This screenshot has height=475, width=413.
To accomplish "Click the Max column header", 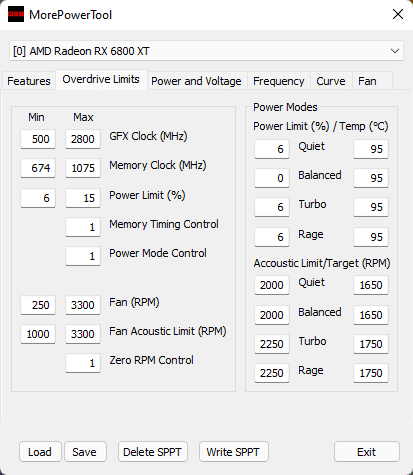I will pyautogui.click(x=83, y=117).
